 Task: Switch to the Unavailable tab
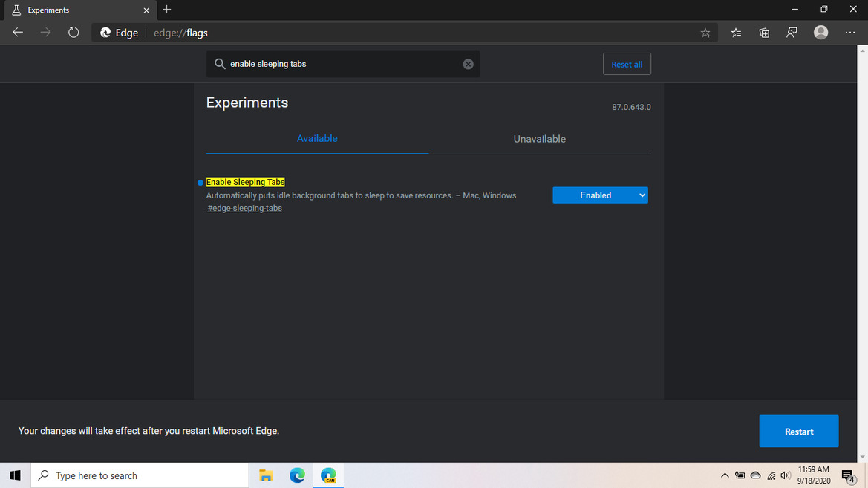point(540,139)
